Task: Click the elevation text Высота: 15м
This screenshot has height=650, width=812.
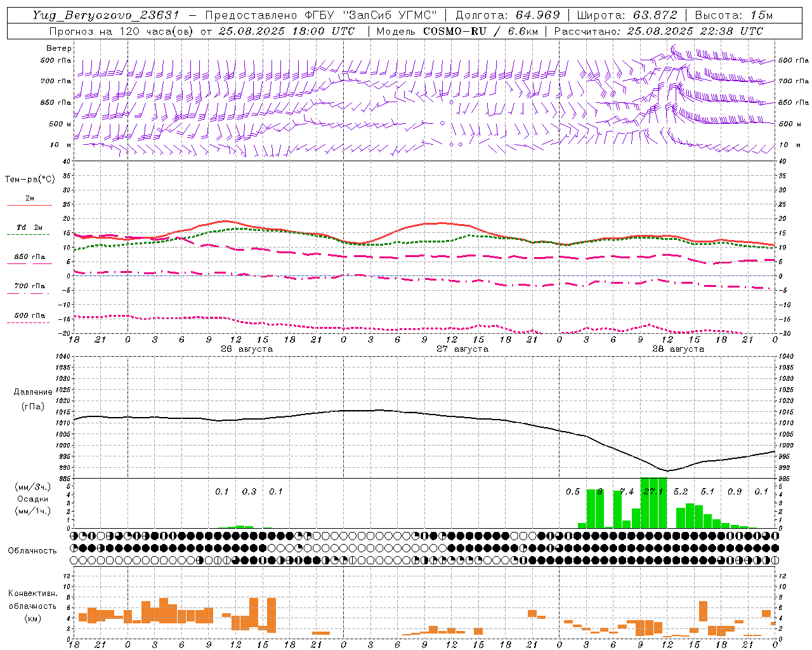Action: click(734, 15)
